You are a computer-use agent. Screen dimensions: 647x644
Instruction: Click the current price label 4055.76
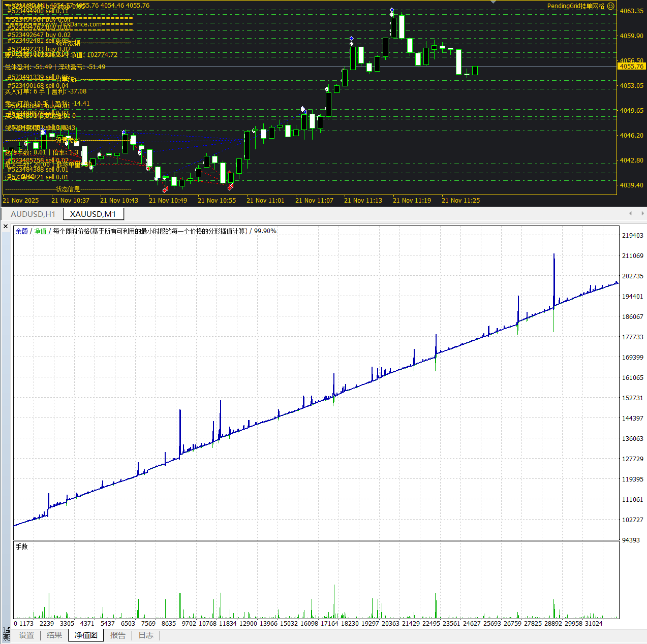click(x=631, y=67)
